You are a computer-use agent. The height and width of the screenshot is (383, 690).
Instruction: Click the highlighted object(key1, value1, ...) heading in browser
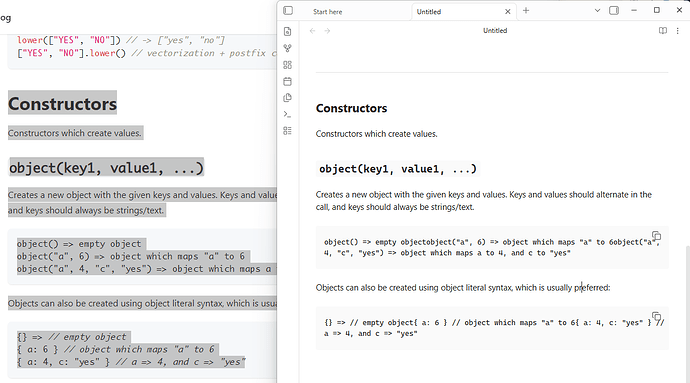coord(106,168)
